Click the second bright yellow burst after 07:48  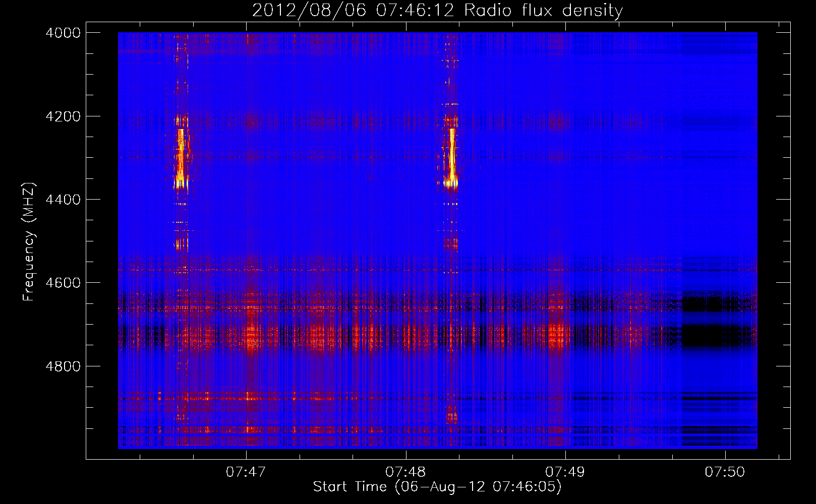click(451, 157)
